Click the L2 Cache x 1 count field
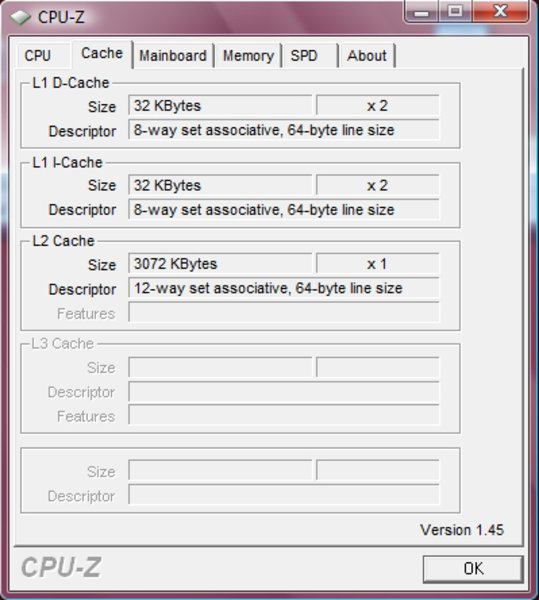The width and height of the screenshot is (539, 600). point(378,264)
